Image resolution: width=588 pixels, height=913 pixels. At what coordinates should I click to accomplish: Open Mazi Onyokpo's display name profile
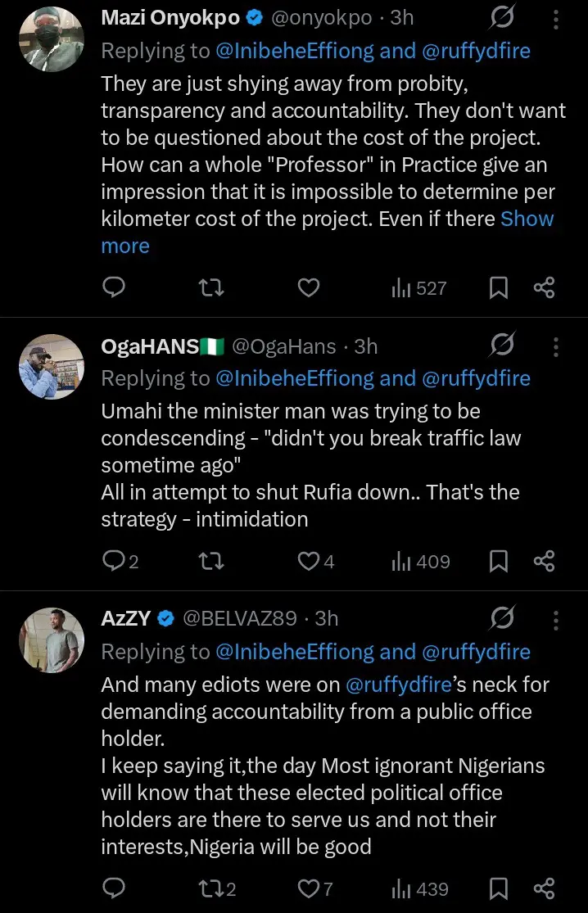(x=169, y=18)
